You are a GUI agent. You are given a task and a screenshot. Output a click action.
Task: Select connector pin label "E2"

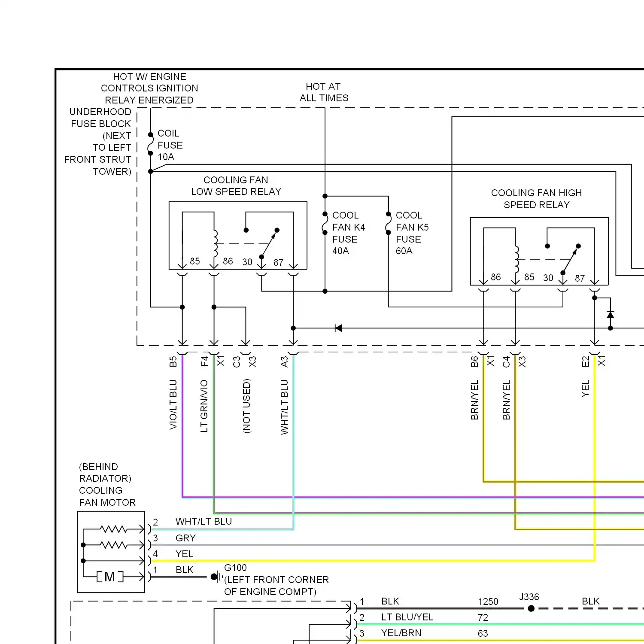[586, 361]
